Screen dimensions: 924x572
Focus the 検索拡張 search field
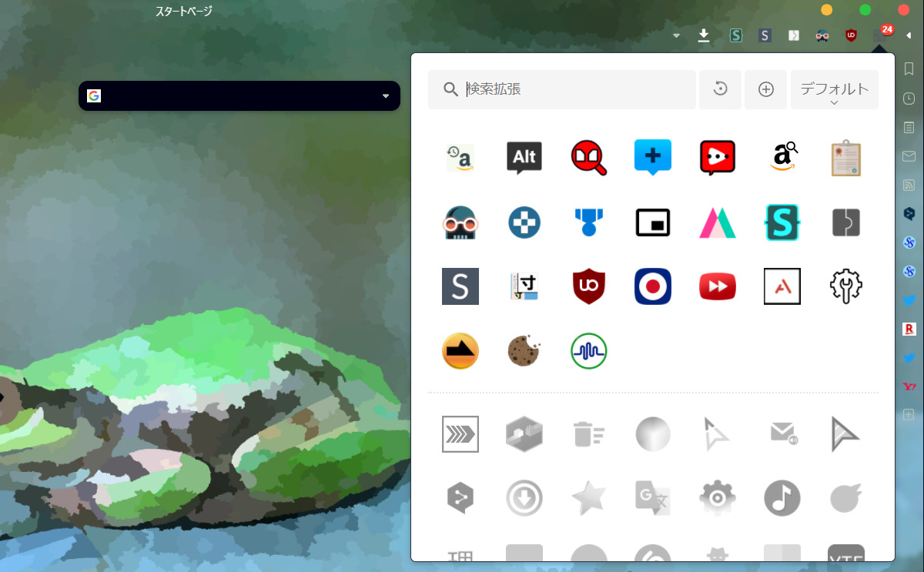coord(562,89)
